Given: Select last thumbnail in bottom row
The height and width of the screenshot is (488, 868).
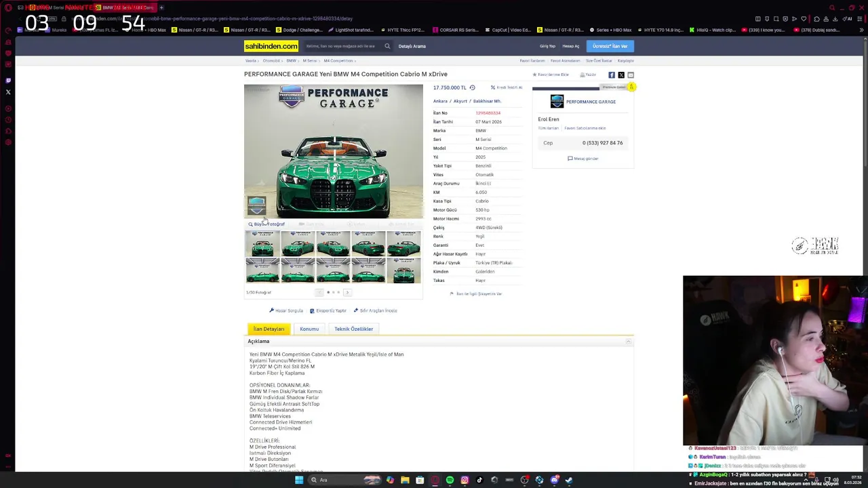Looking at the screenshot, I should pyautogui.click(x=403, y=270).
